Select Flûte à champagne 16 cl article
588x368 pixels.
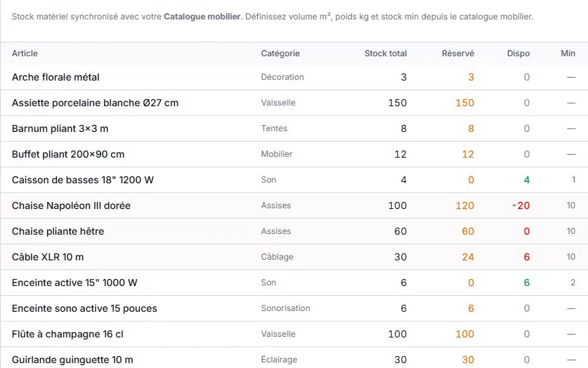(67, 334)
